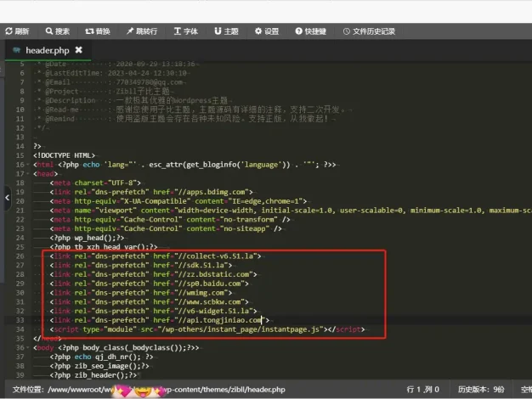The width and height of the screenshot is (532, 399).
Task: Click the @Remind comment line
Action: 183,119
